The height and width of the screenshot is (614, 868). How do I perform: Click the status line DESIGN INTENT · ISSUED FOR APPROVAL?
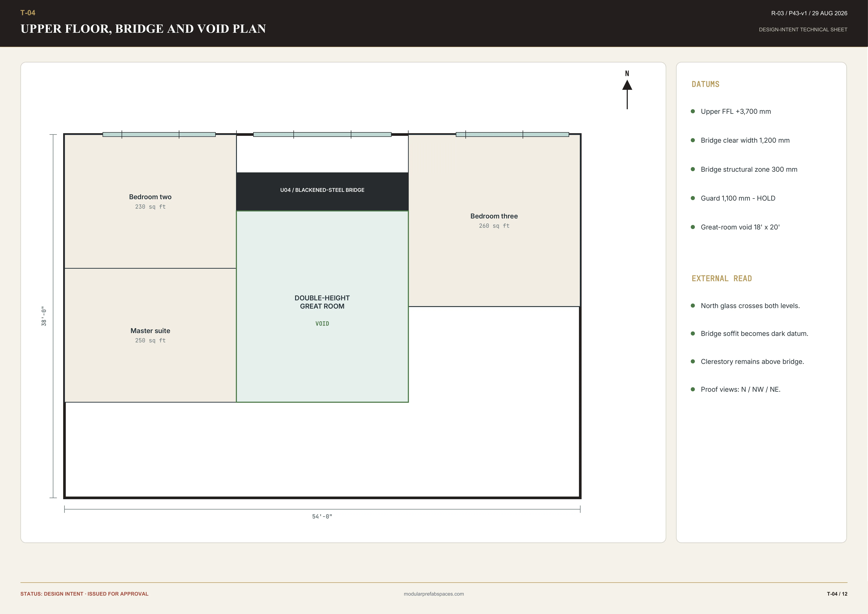[84, 594]
